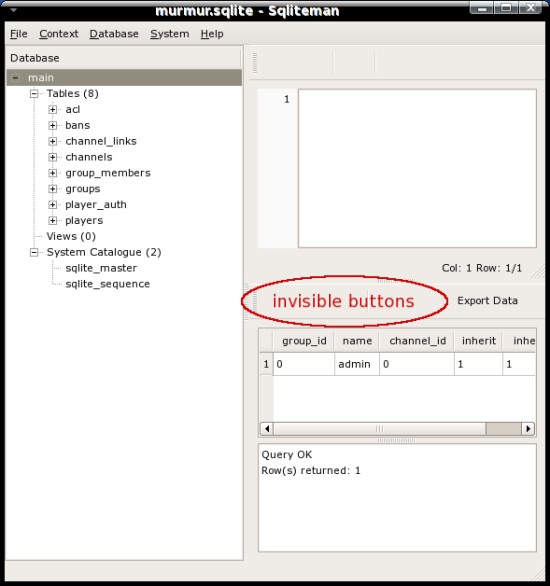Select the sqlite_master catalogue entry
This screenshot has width=550, height=586.
(x=101, y=268)
